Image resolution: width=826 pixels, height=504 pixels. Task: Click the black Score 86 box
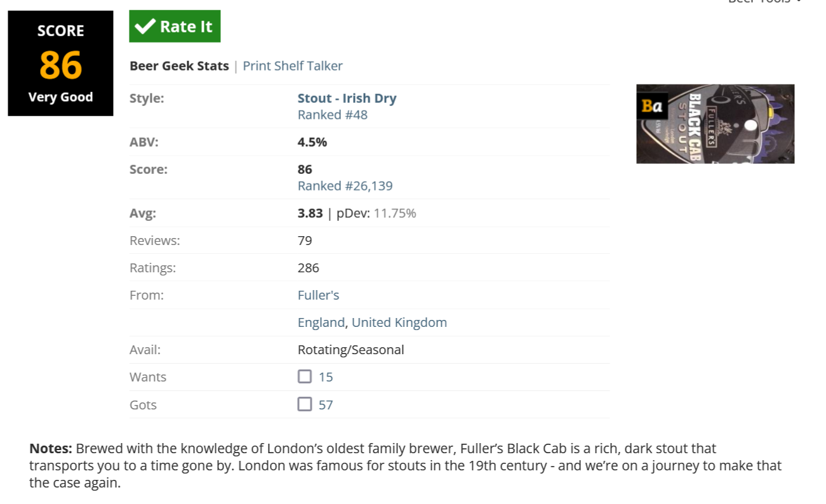point(60,63)
